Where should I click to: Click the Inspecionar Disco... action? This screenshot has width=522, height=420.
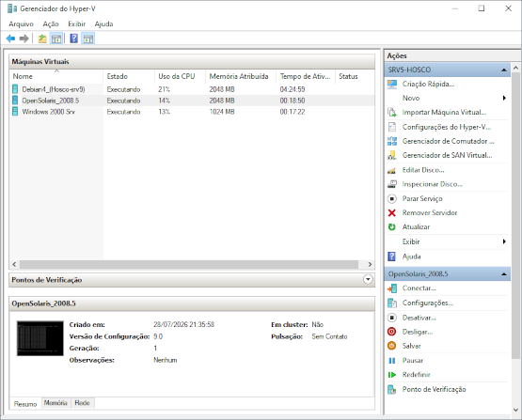click(433, 184)
